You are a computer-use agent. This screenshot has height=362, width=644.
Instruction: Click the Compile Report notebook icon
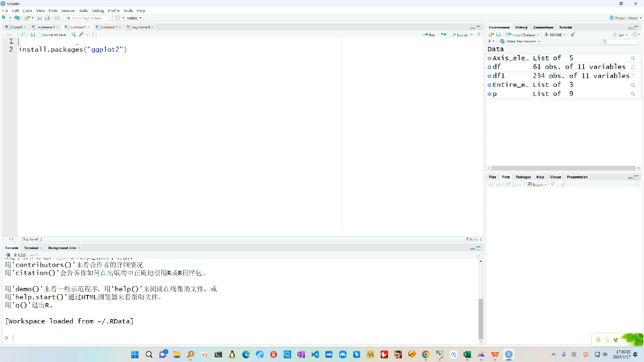[95, 35]
